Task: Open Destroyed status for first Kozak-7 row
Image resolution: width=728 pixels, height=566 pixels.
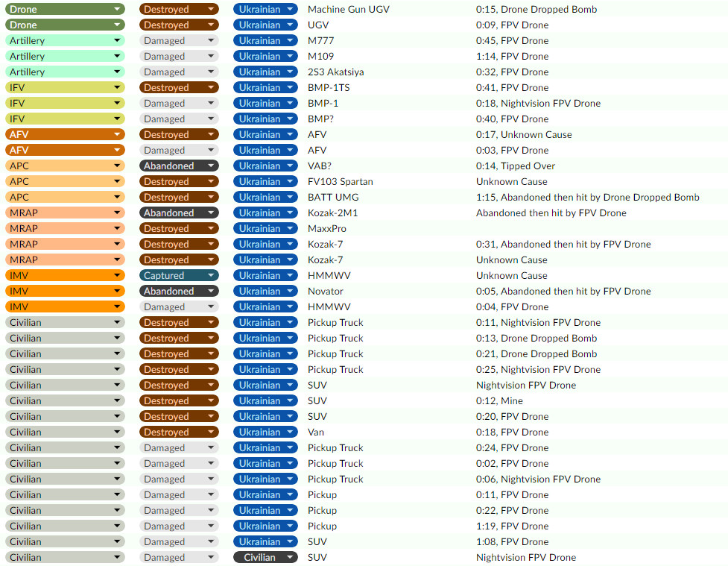Action: (x=179, y=244)
